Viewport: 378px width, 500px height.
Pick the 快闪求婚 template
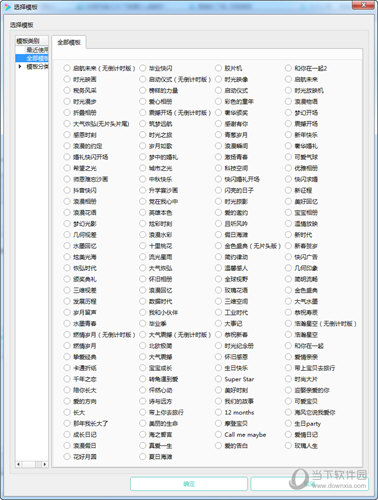pyautogui.click(x=288, y=179)
